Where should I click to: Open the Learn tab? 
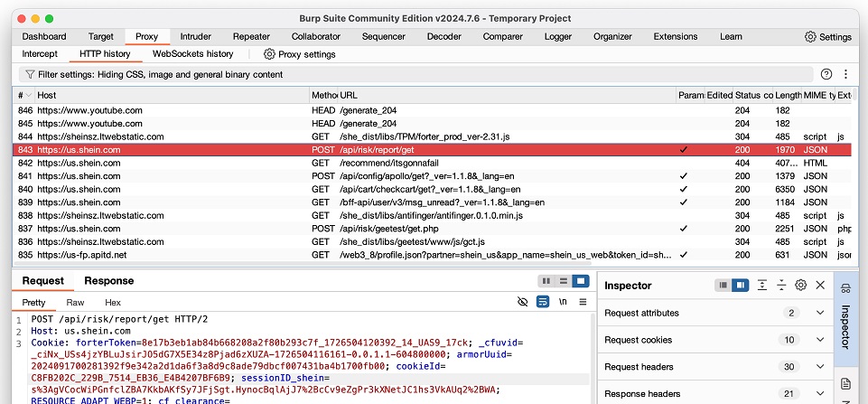(x=731, y=36)
